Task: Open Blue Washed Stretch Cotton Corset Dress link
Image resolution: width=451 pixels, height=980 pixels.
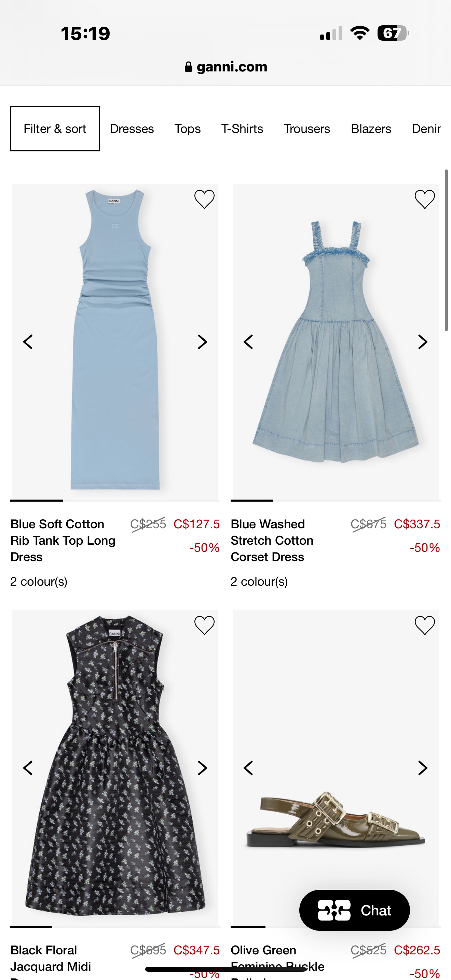Action: pyautogui.click(x=272, y=540)
